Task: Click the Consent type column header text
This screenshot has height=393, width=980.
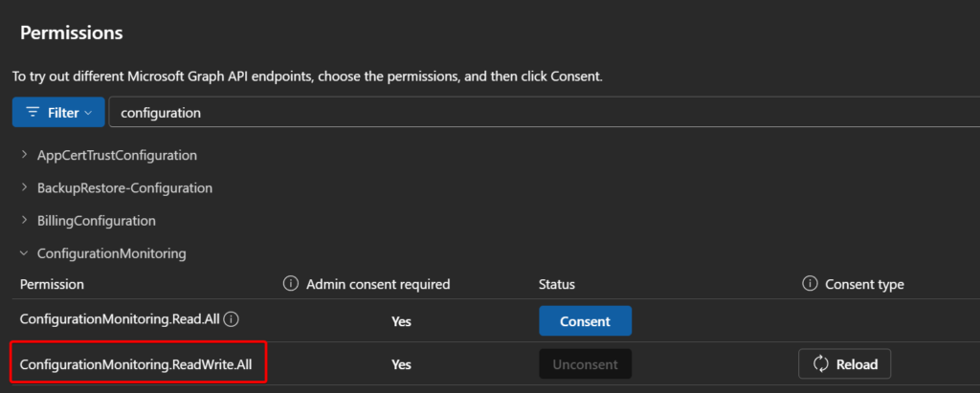Action: (x=862, y=285)
